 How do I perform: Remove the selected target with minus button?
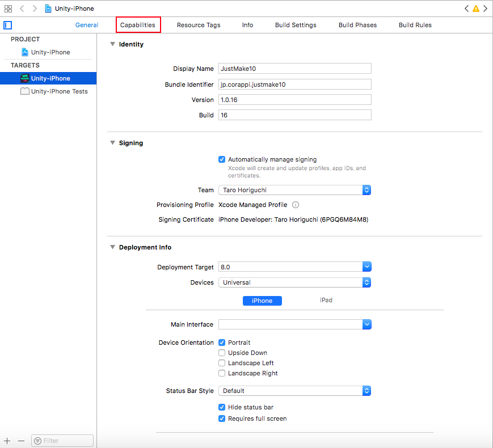click(x=21, y=441)
